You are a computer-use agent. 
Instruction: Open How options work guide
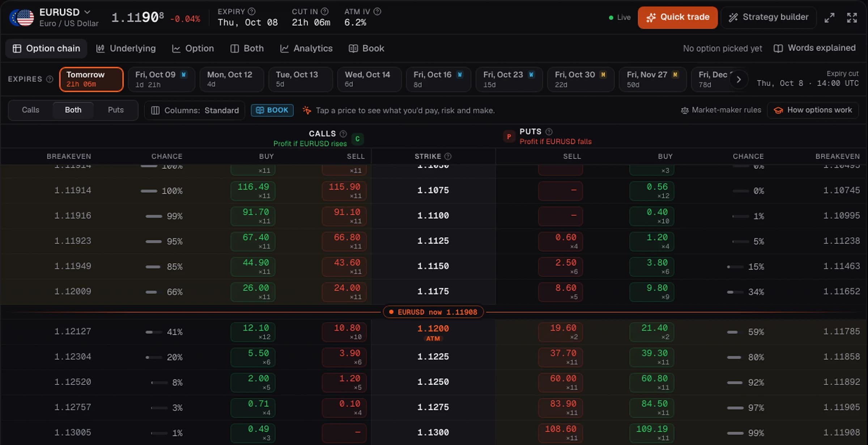click(813, 110)
